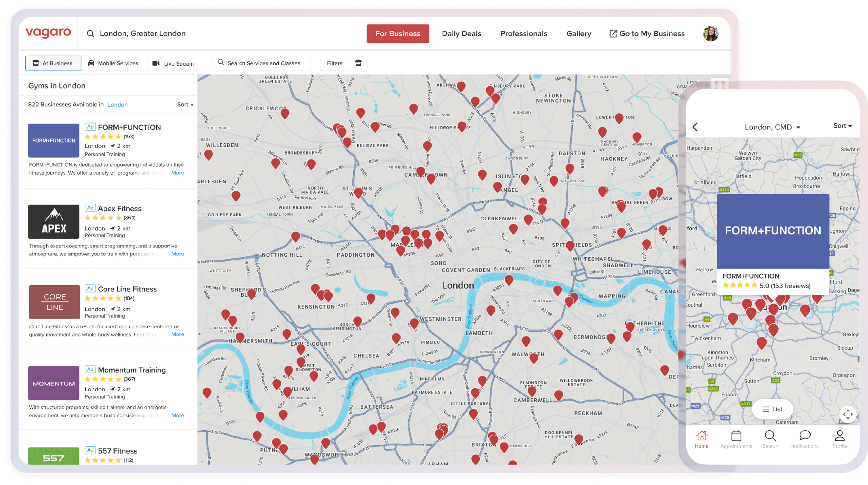The width and height of the screenshot is (868, 485).
Task: Click the Apex Fitness star rating
Action: 103,218
